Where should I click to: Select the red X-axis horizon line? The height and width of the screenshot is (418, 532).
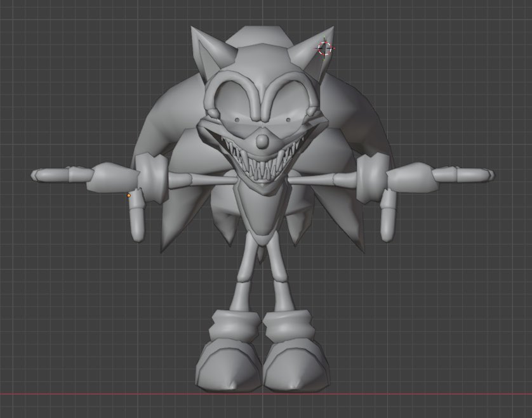tap(266, 394)
